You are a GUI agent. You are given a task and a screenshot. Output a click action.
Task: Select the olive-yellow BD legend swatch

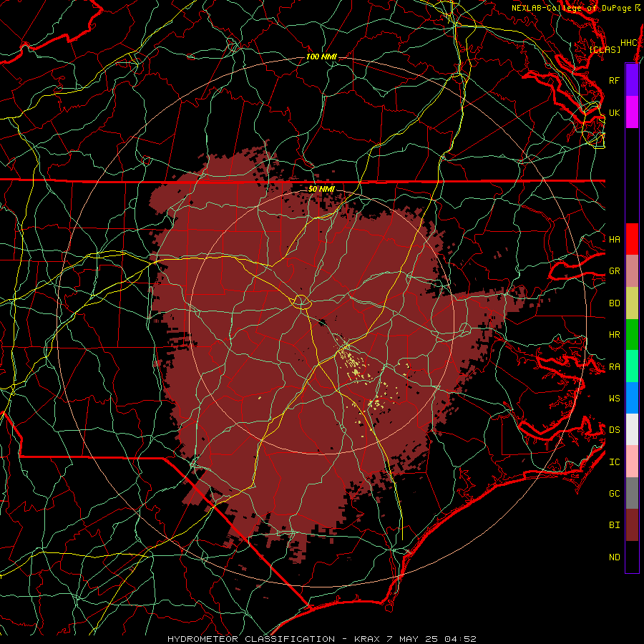point(632,303)
